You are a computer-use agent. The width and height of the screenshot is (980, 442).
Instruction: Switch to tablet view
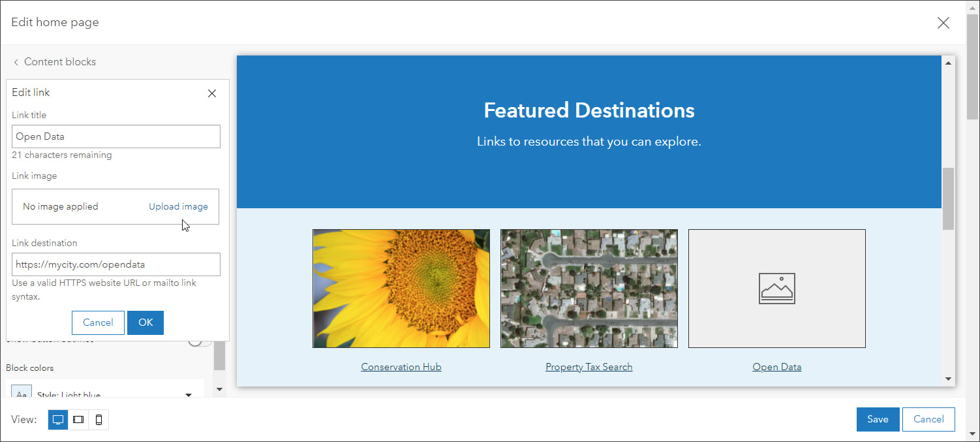point(78,420)
